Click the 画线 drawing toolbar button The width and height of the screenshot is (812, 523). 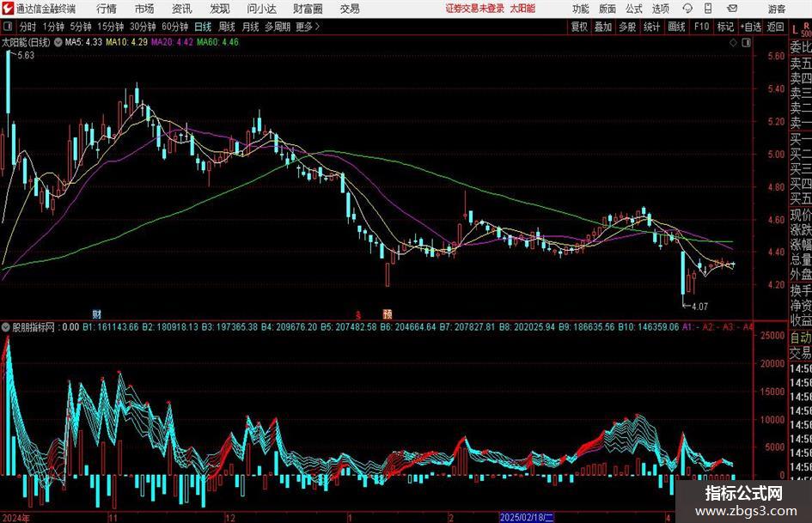pyautogui.click(x=676, y=27)
